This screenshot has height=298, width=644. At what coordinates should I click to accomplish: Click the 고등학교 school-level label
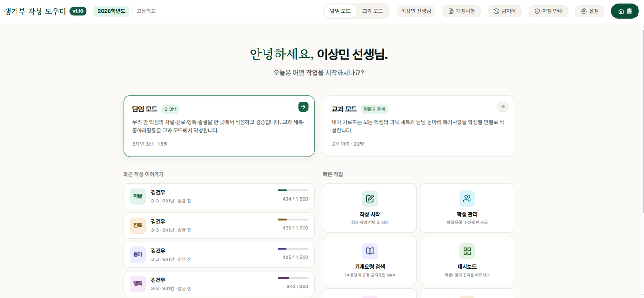pyautogui.click(x=146, y=11)
